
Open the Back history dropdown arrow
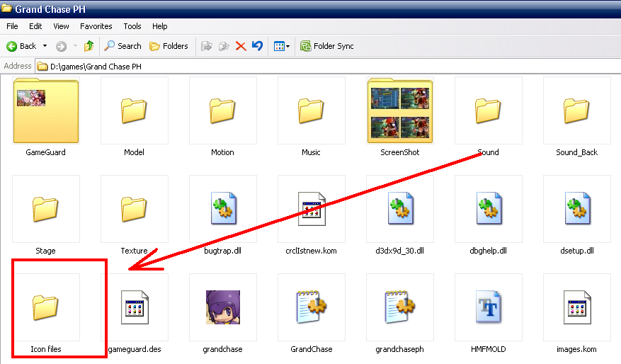pos(45,46)
